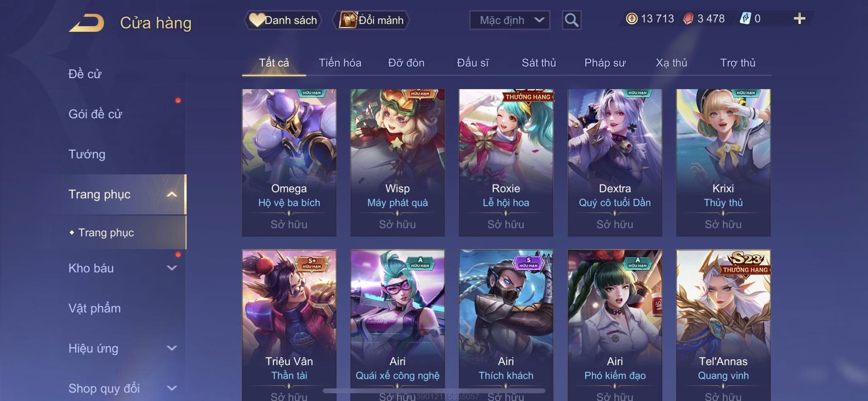Click the red ruby currency icon
Image resolution: width=868 pixels, height=401 pixels.
(x=688, y=19)
